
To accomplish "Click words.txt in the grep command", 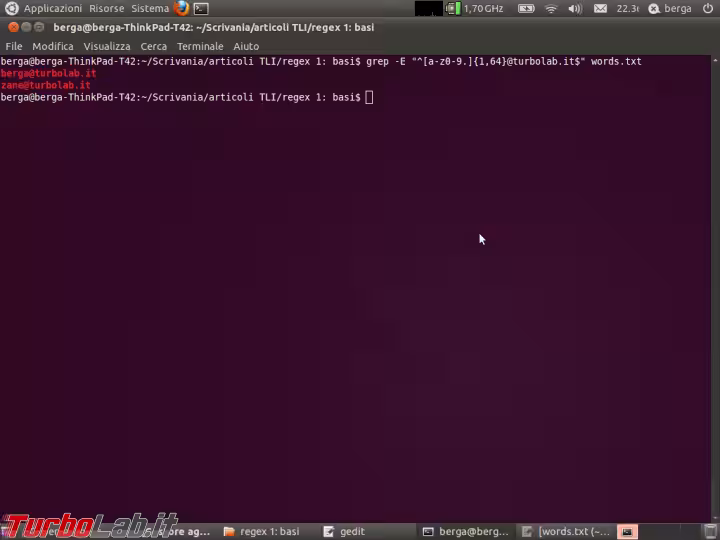I will (x=616, y=61).
